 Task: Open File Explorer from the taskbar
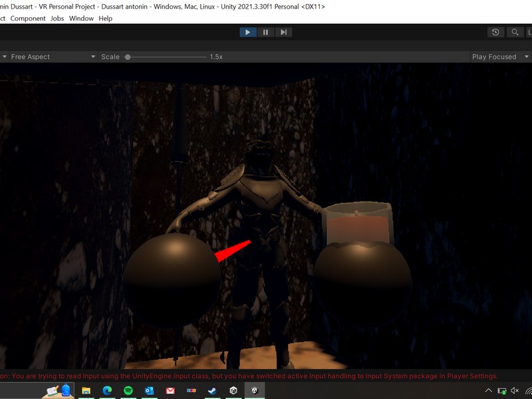(x=86, y=390)
